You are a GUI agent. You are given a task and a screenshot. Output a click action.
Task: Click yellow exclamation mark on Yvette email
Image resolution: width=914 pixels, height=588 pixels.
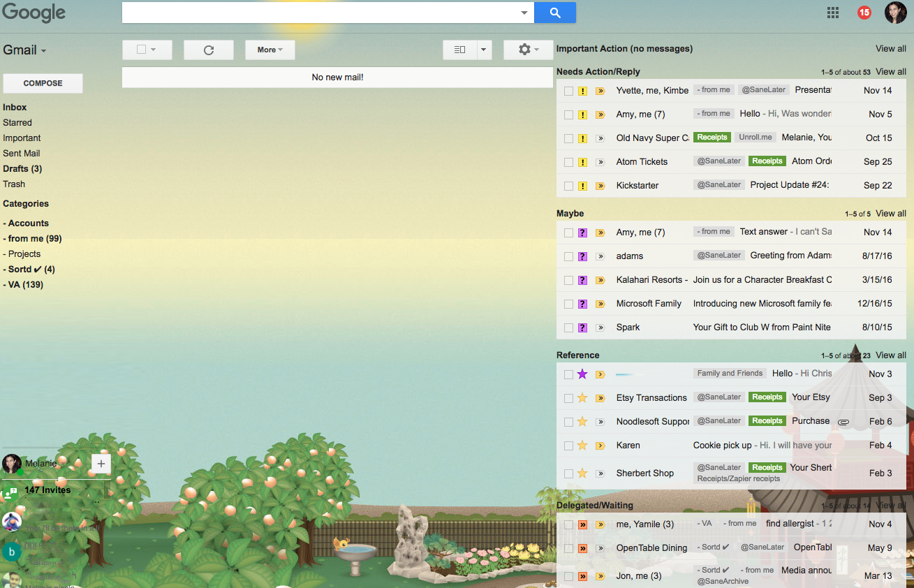click(582, 91)
